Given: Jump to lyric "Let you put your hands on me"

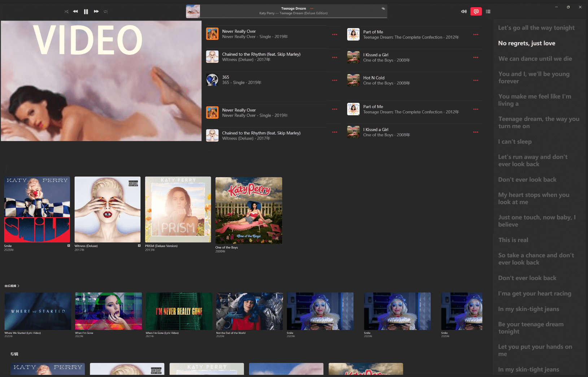Looking at the screenshot, I should [535, 350].
